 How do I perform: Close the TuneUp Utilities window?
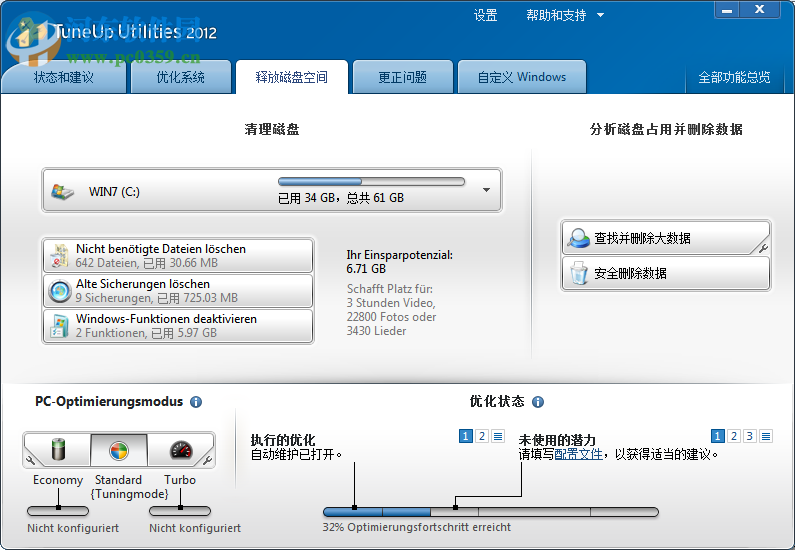coord(760,10)
